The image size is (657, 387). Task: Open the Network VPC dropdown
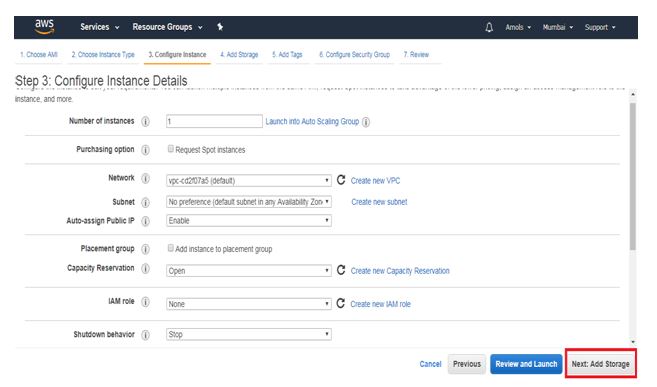point(249,181)
